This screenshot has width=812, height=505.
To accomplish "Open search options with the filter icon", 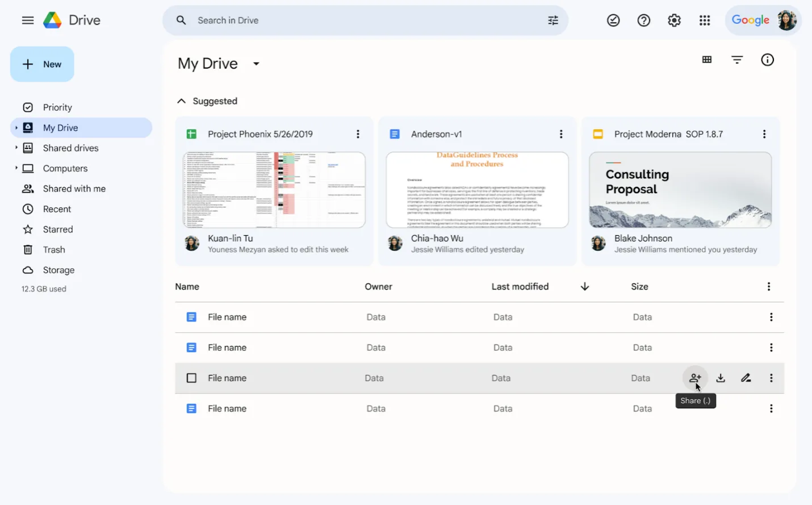I will [553, 20].
